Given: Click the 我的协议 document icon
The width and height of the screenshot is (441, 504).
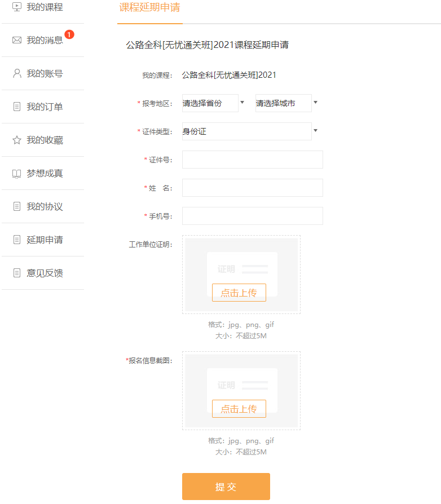Looking at the screenshot, I should click(x=17, y=207).
